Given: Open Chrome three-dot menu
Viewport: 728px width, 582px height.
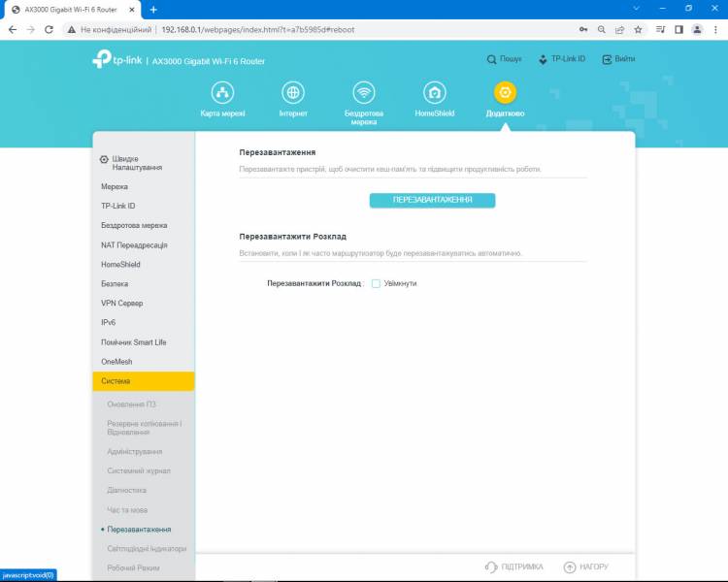Looking at the screenshot, I should coord(715,30).
